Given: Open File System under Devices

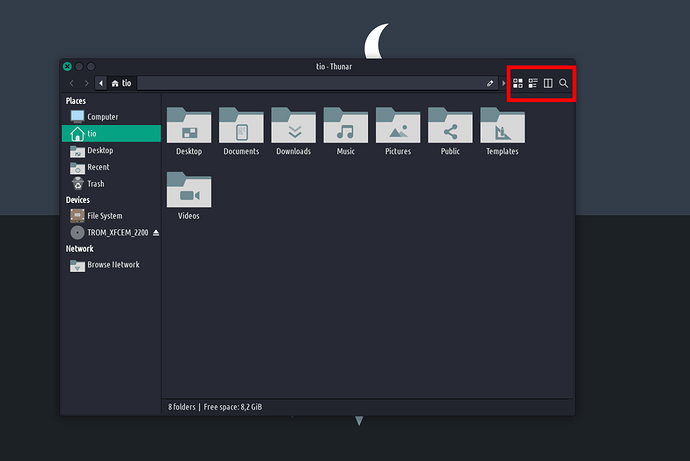Looking at the screenshot, I should 111,216.
